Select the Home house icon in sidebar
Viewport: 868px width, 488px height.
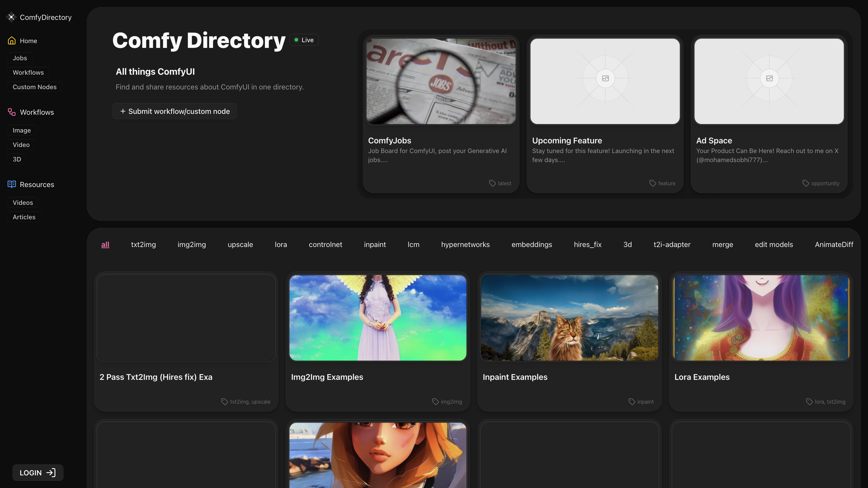point(11,40)
